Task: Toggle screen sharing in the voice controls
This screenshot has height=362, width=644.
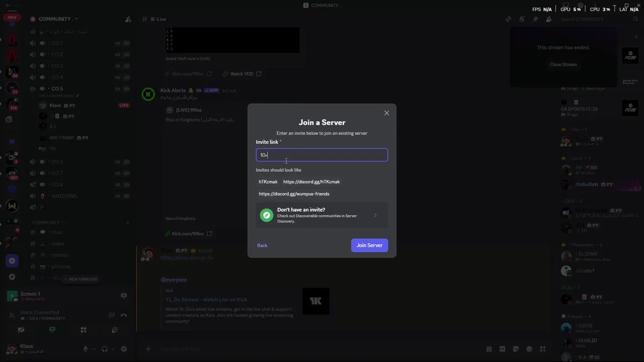Action: [52, 330]
